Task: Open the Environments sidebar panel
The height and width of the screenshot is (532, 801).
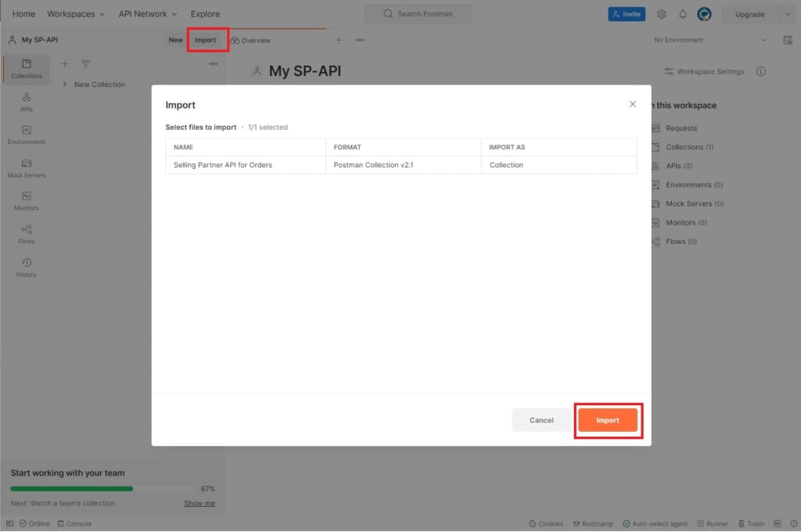Action: tap(26, 135)
